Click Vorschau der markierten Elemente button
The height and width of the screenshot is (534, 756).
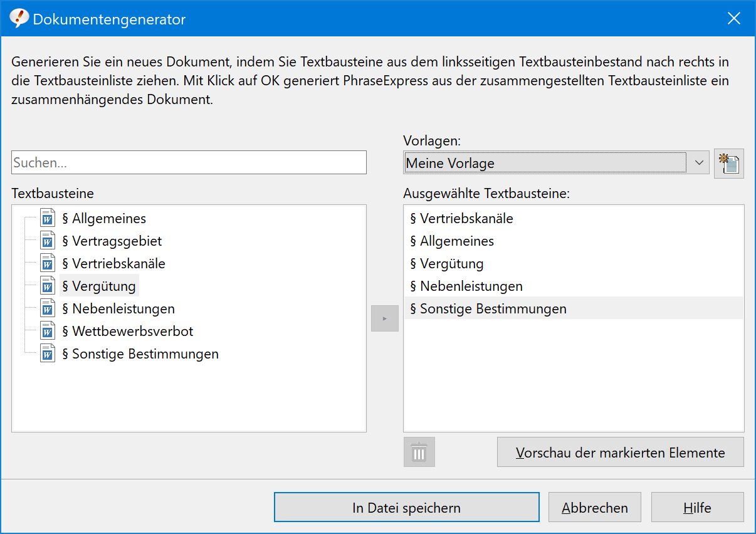[621, 452]
